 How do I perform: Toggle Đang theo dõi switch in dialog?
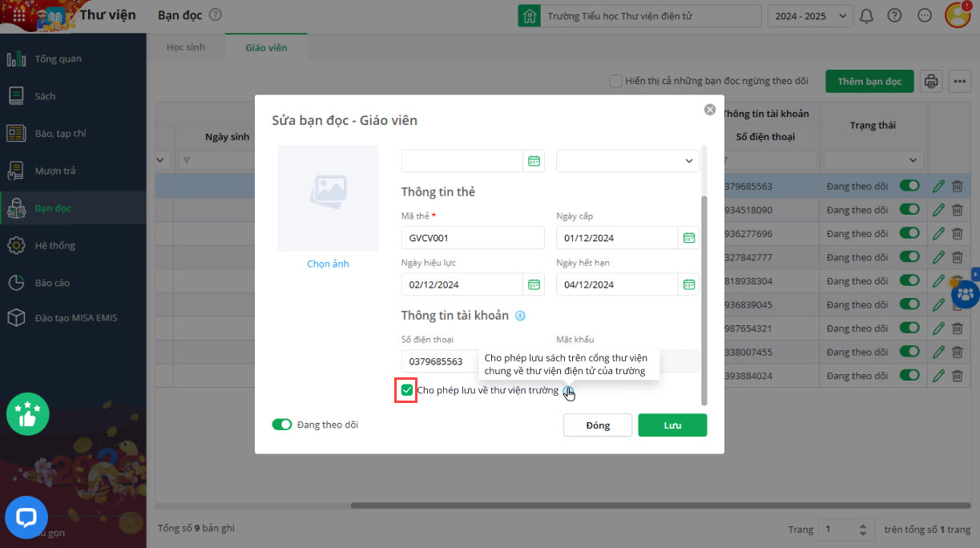click(x=282, y=425)
